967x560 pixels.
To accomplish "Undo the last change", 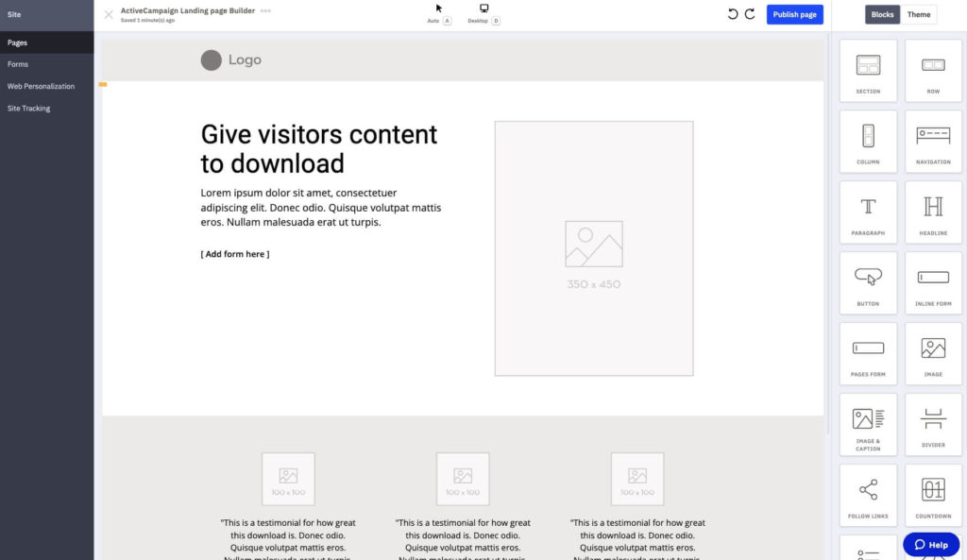I will point(732,14).
